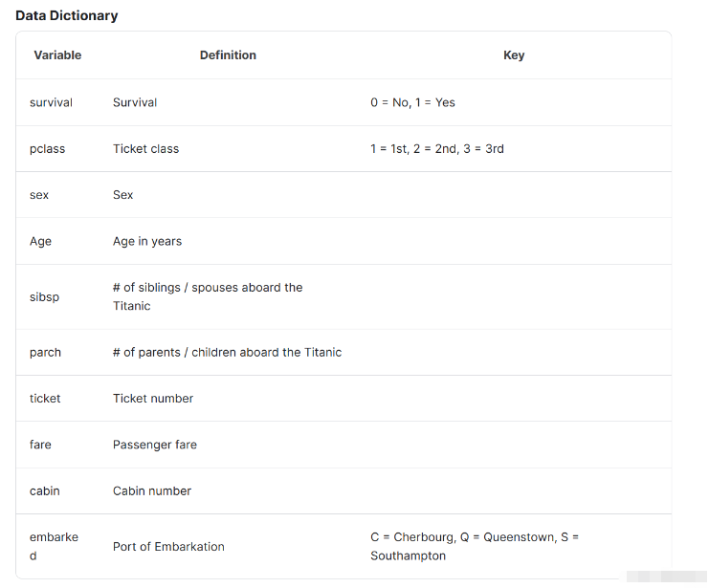Screen dimensions: 709x588
Task: Click the Data Dictionary heading
Action: (x=66, y=15)
